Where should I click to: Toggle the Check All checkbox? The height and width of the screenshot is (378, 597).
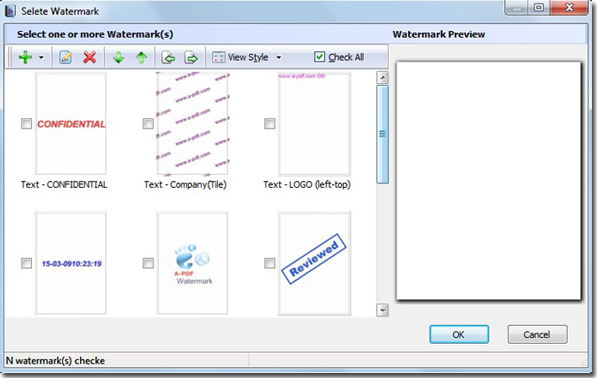pyautogui.click(x=319, y=57)
